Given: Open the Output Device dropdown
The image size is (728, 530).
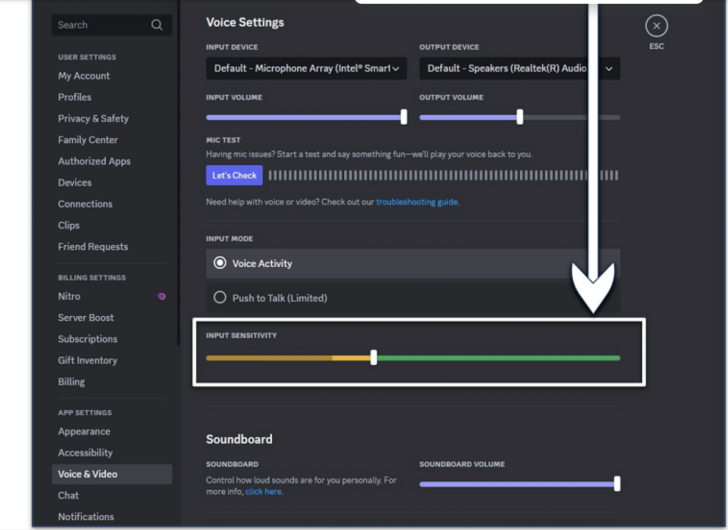Looking at the screenshot, I should pos(520,69).
